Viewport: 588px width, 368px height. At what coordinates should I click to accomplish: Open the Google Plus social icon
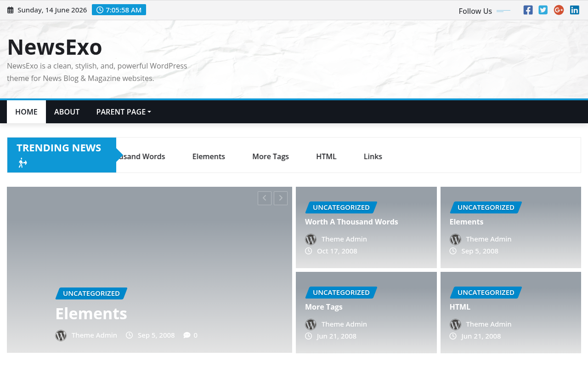559,10
